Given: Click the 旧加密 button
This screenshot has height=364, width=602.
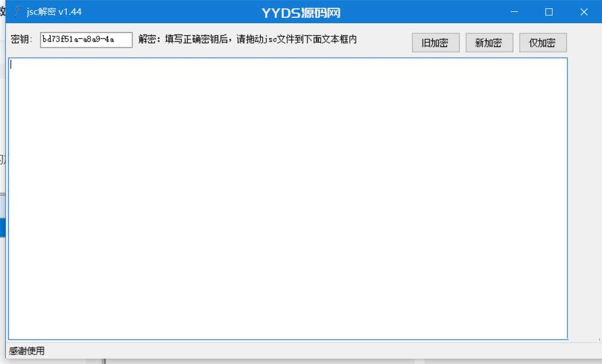Looking at the screenshot, I should pyautogui.click(x=435, y=42).
